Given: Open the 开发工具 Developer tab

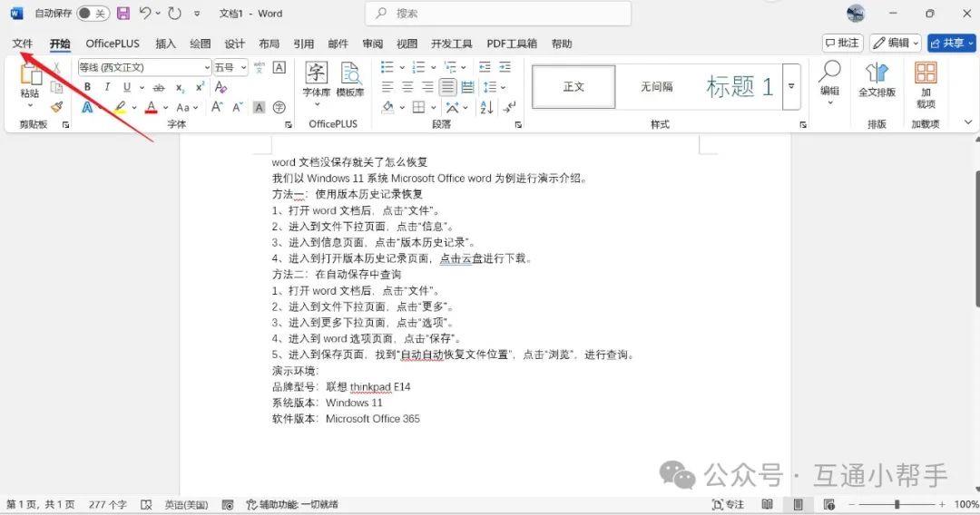Looking at the screenshot, I should tap(452, 44).
